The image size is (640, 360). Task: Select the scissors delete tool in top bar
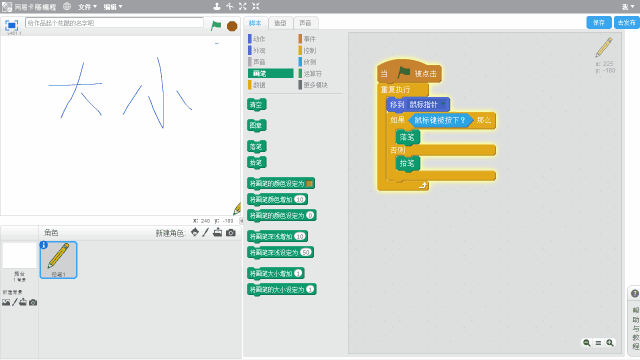(230, 6)
